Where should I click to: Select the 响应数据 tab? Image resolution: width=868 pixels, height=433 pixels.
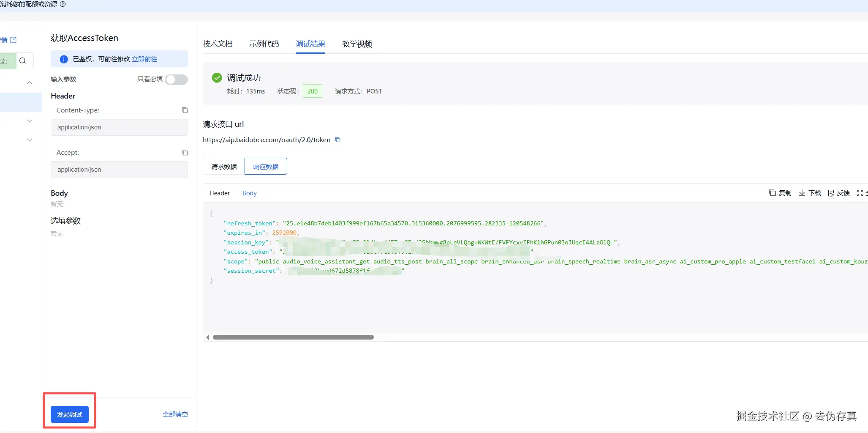[x=266, y=167]
